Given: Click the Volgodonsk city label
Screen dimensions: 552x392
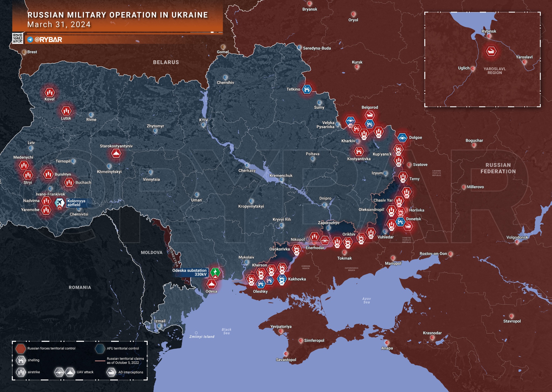Looking at the screenshot, I should 517,237.
